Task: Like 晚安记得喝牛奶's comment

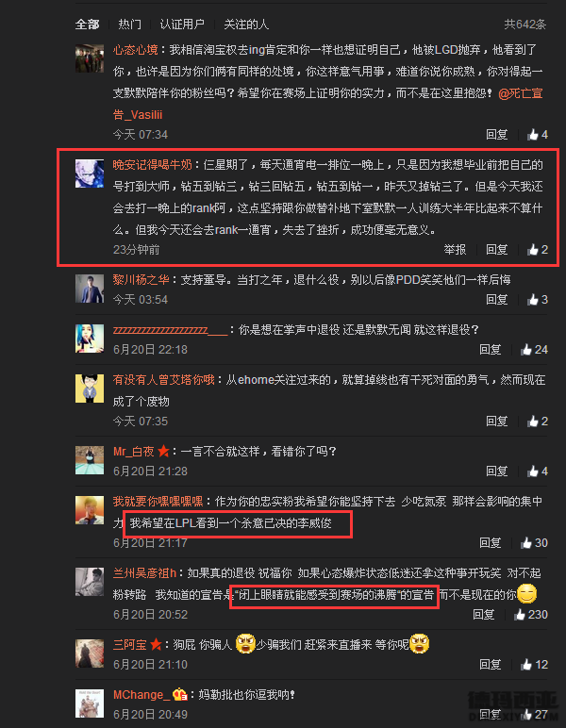Action: coord(538,250)
